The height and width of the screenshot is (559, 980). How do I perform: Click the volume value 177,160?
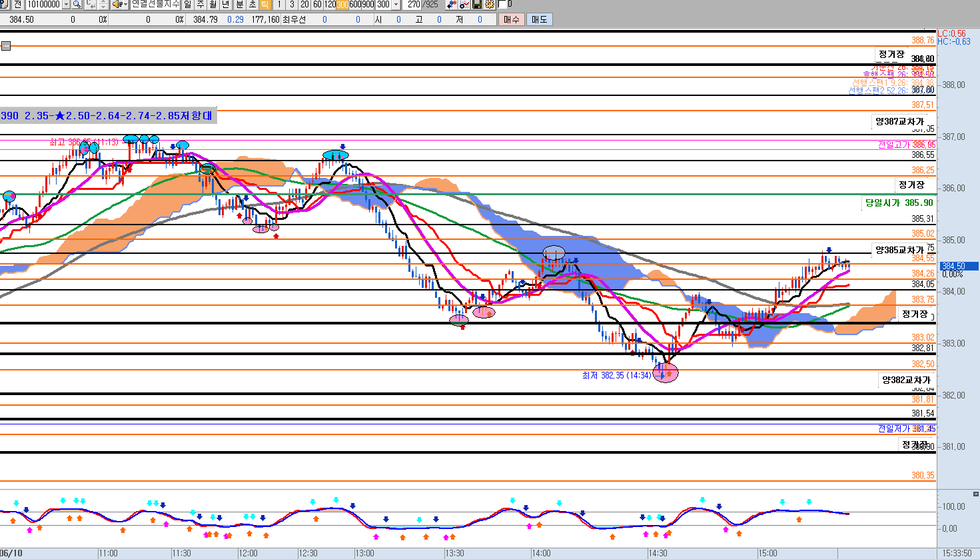point(265,19)
